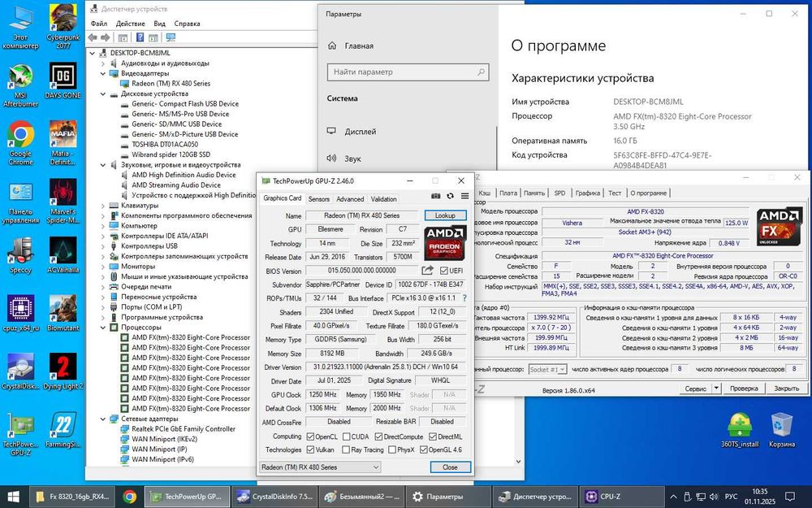
Task: Open DAYS GONE desktop icon
Action: (63, 81)
